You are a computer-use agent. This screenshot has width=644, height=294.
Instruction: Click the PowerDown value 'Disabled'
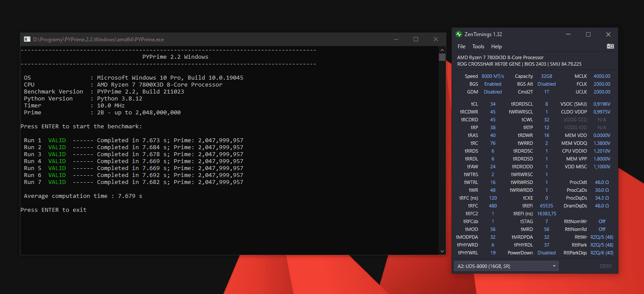point(546,253)
